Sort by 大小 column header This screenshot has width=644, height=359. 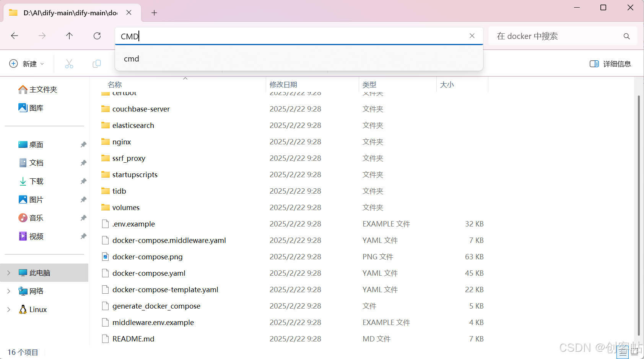pyautogui.click(x=447, y=84)
